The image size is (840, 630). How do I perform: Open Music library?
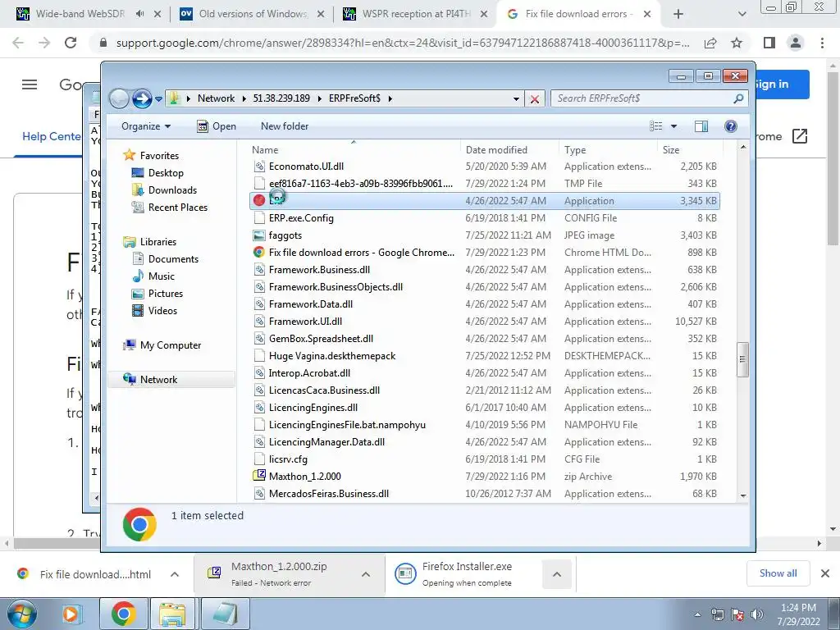pos(162,276)
